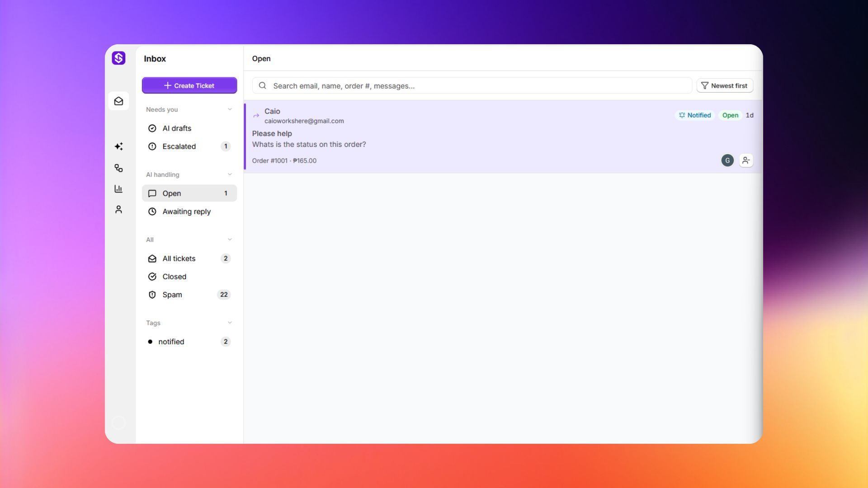Open the Inbox icon in the left rail
The height and width of the screenshot is (488, 868).
tap(118, 101)
